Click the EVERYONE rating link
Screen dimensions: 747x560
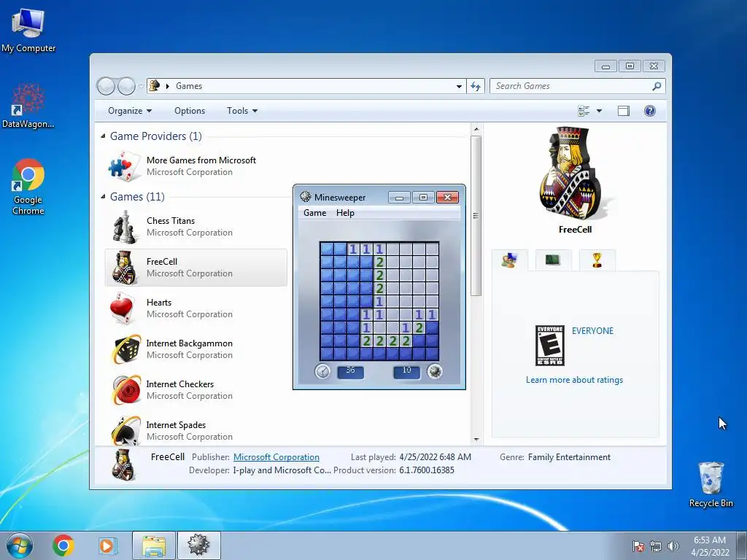pyautogui.click(x=592, y=331)
